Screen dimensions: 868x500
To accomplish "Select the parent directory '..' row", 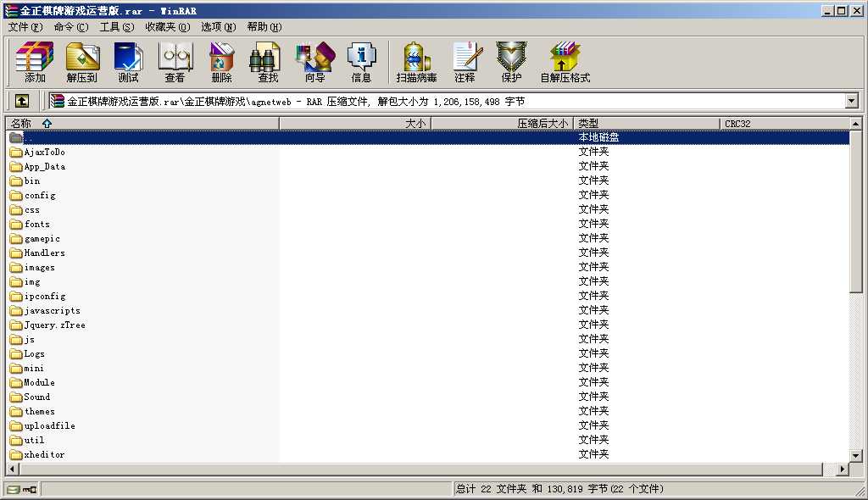I will 428,137.
